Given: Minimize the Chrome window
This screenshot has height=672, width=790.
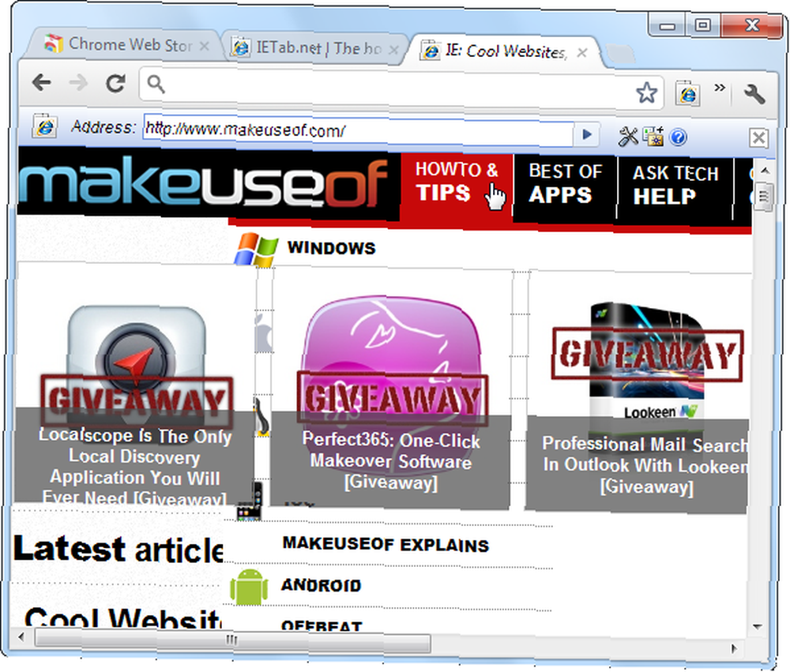Looking at the screenshot, I should click(667, 26).
